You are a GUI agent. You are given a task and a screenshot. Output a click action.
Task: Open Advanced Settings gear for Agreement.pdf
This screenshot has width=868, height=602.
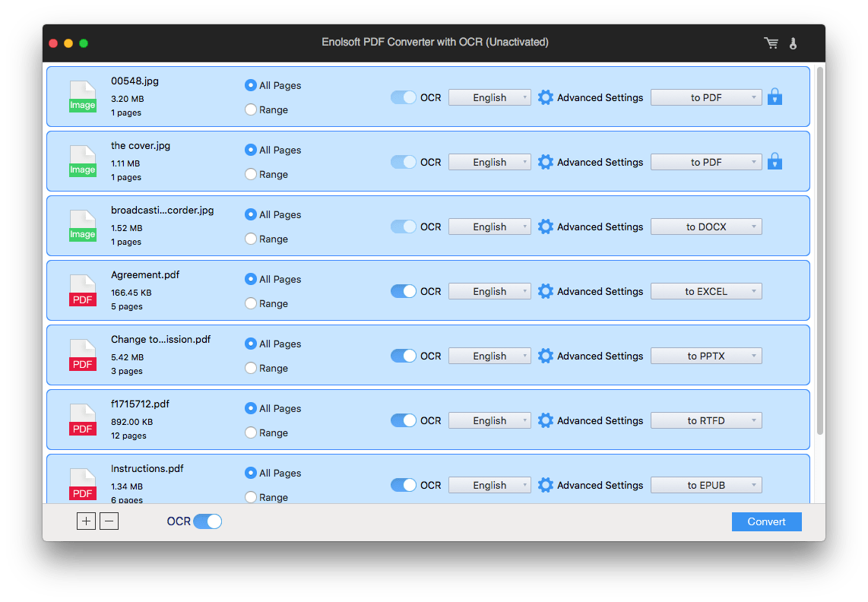[545, 291]
